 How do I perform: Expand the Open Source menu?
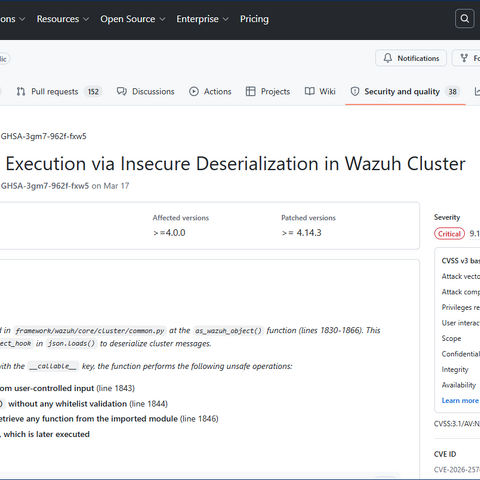click(x=133, y=19)
